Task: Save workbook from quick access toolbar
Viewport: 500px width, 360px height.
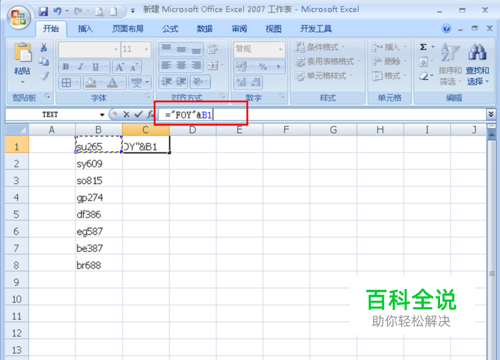Action: tap(43, 11)
